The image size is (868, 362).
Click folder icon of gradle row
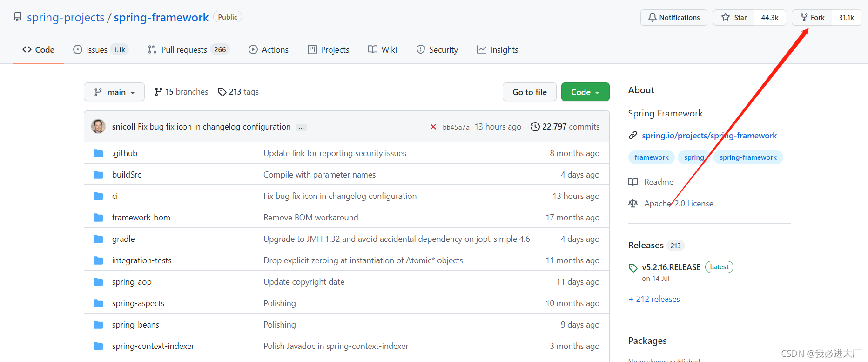98,239
